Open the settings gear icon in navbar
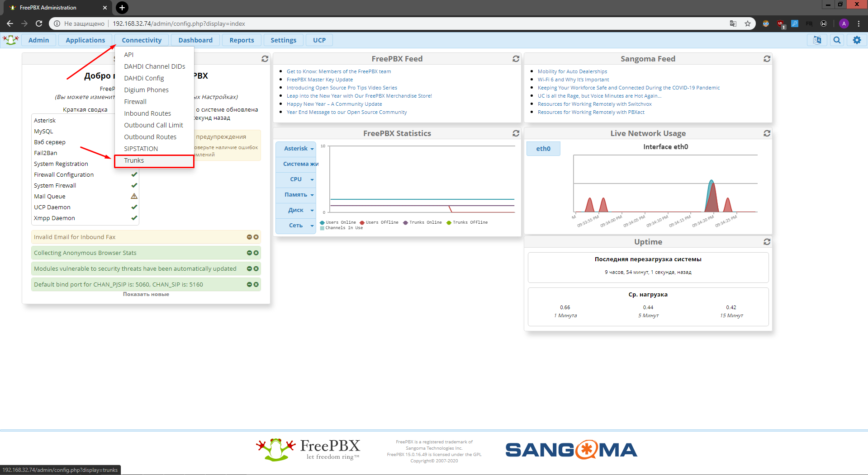Screen dimensions: 868x475 (857, 40)
